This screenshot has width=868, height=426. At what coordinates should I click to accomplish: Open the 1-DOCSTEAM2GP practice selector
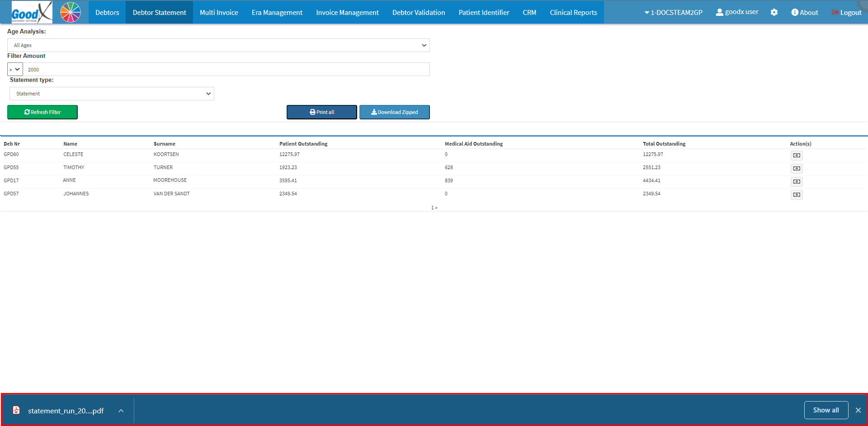[x=673, y=13]
